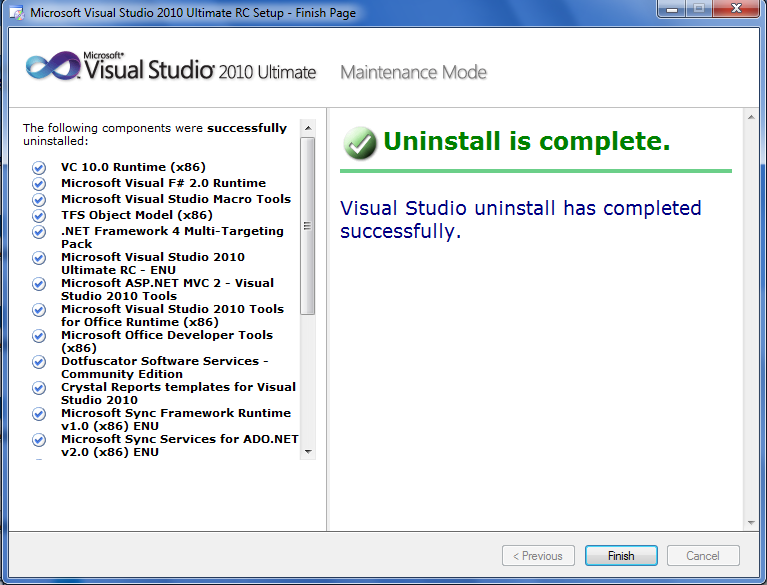The height and width of the screenshot is (585, 767).
Task: Click the check icon beside Crystal Reports templates
Action: 39,388
